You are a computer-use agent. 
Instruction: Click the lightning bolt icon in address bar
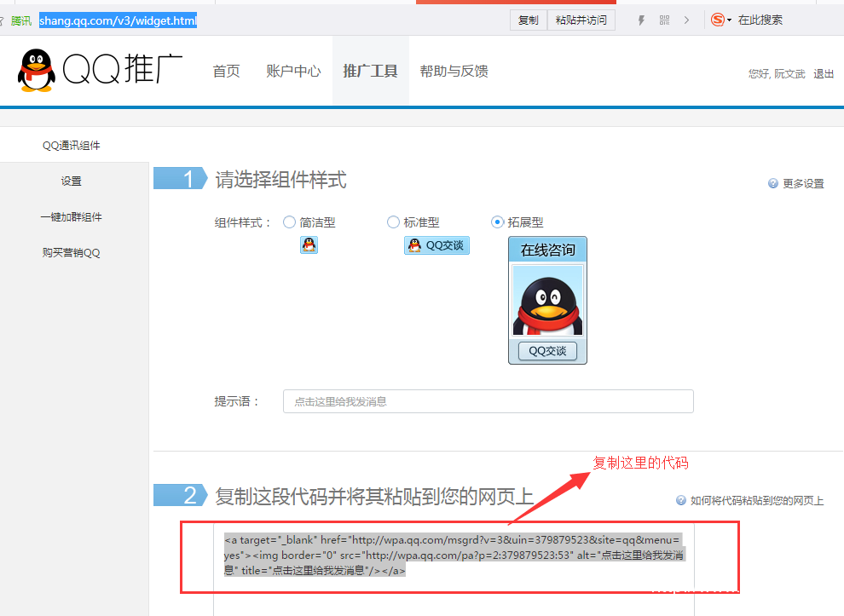pyautogui.click(x=641, y=20)
